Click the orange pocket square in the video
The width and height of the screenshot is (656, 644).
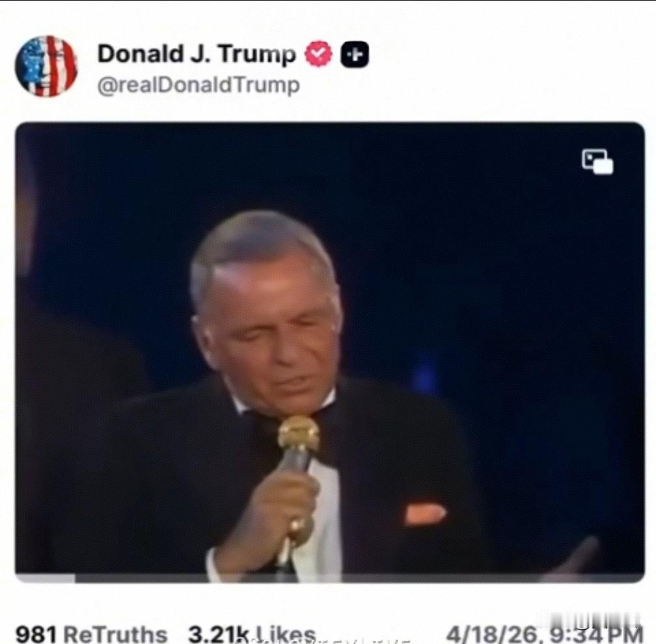click(424, 513)
